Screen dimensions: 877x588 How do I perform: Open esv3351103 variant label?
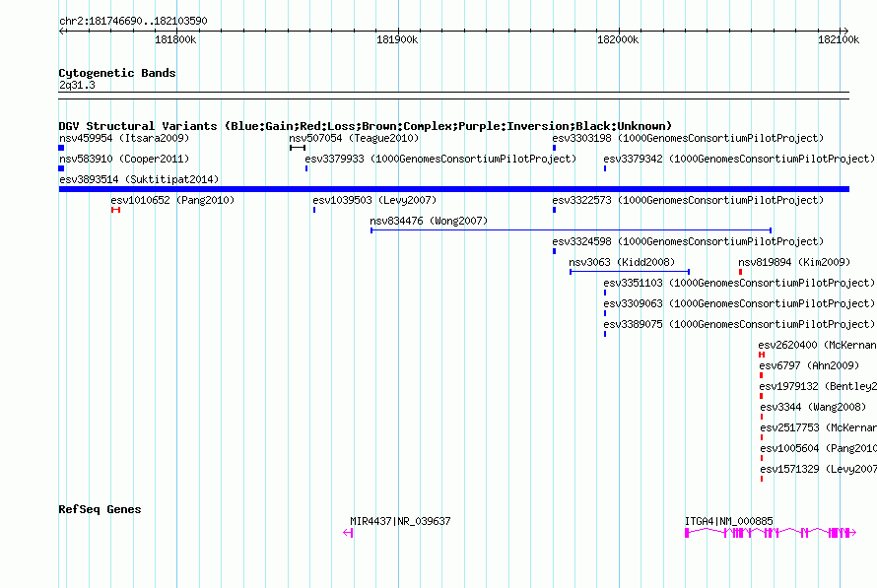click(739, 283)
